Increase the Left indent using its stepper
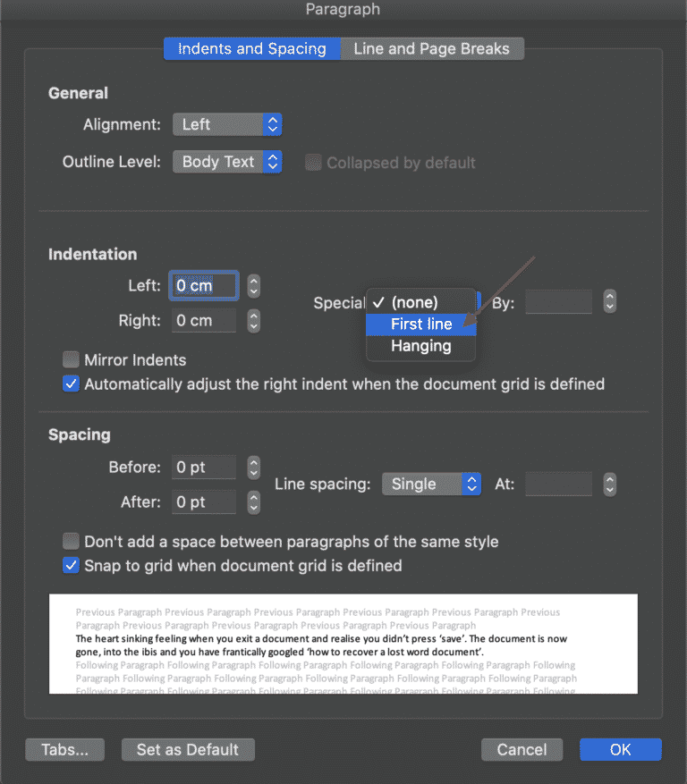Image resolution: width=687 pixels, height=784 pixels. 253,282
